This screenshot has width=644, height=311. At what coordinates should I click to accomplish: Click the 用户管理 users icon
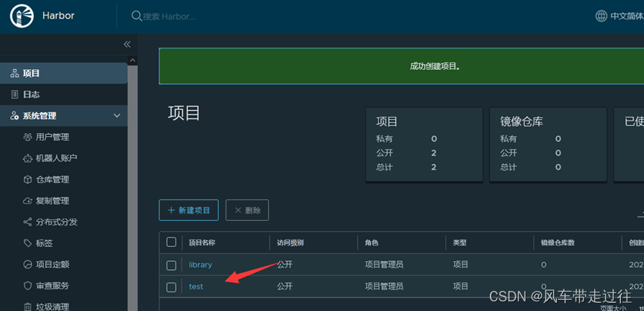tap(28, 137)
